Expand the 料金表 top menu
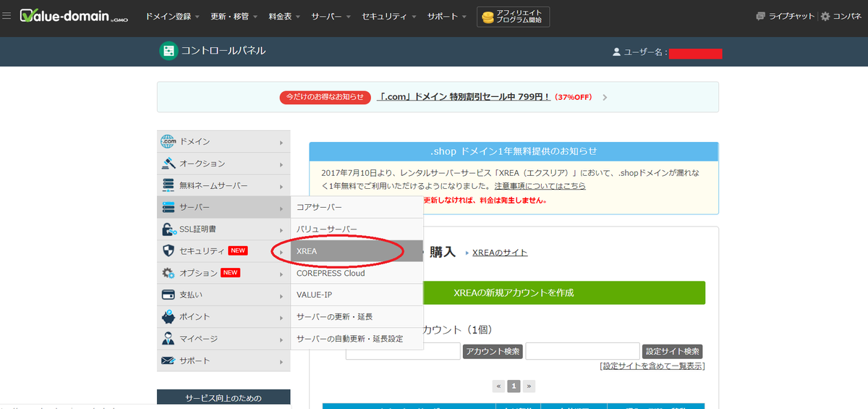The width and height of the screenshot is (868, 409). point(284,16)
